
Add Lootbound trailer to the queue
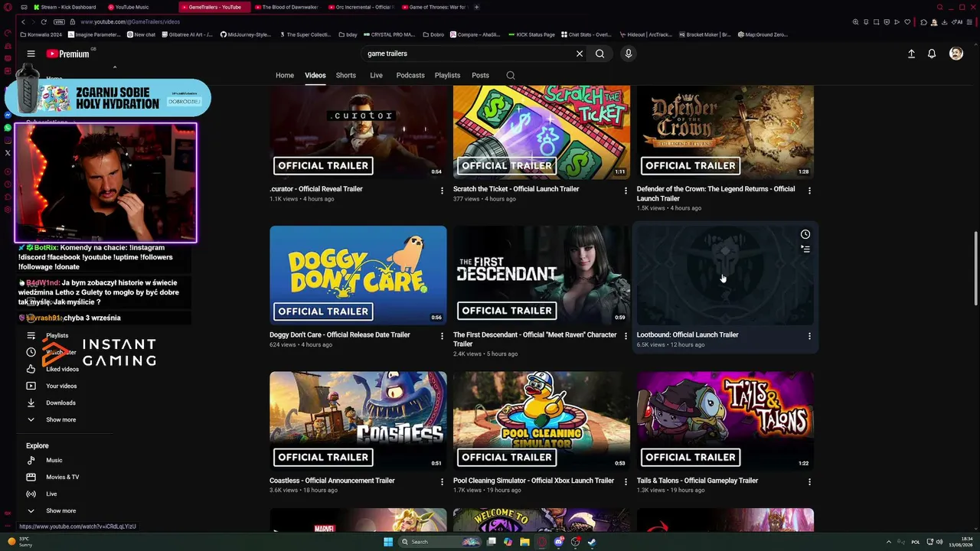pos(805,249)
